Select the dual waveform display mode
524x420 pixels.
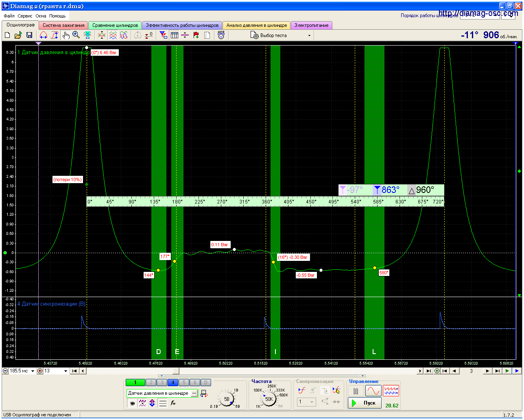pyautogui.click(x=391, y=391)
